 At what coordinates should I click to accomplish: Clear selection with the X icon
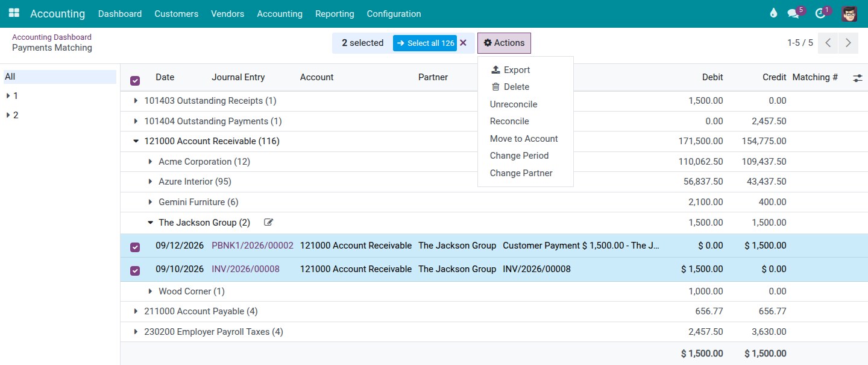click(463, 43)
